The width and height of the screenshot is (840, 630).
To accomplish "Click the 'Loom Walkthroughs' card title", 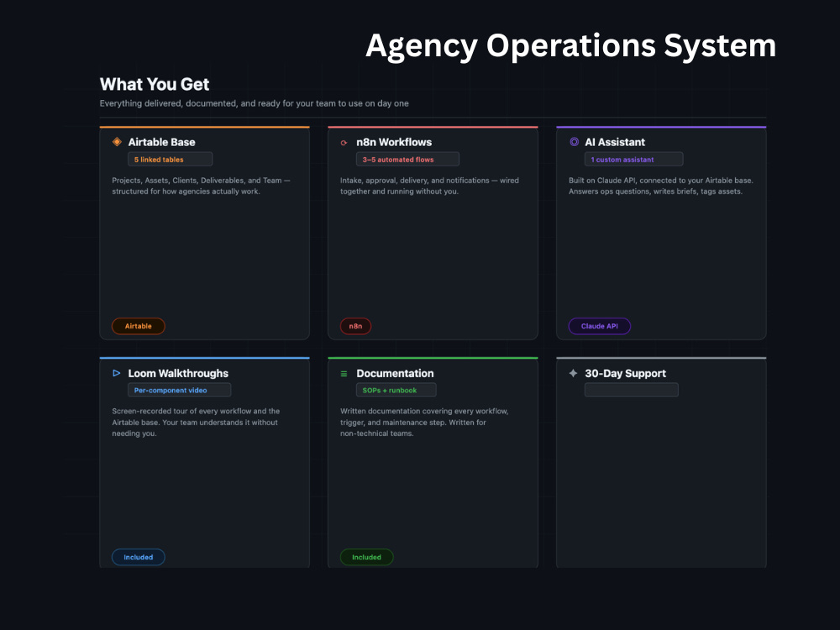I will point(178,374).
